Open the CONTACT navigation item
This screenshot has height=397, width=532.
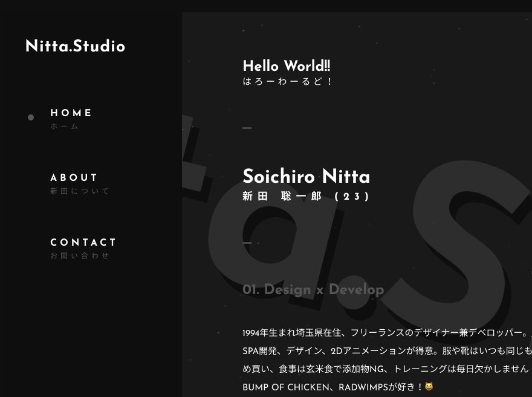[83, 242]
